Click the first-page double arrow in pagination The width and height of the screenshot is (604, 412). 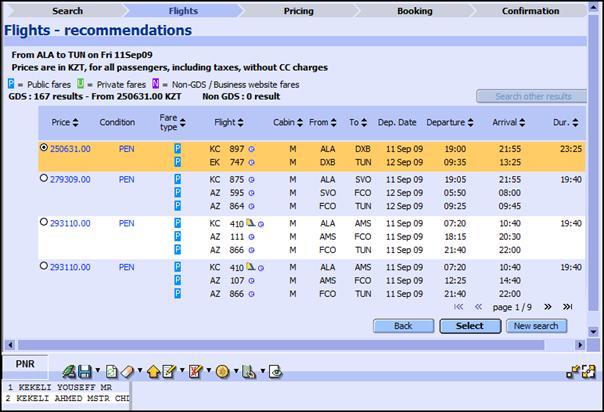coord(460,307)
